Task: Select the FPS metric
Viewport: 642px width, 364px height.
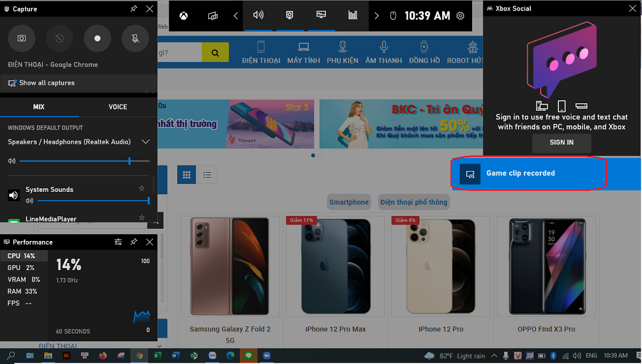Action: coord(24,303)
